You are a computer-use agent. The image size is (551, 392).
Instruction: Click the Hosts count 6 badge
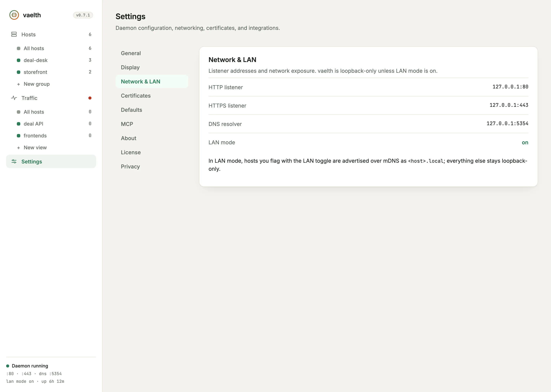tap(90, 34)
